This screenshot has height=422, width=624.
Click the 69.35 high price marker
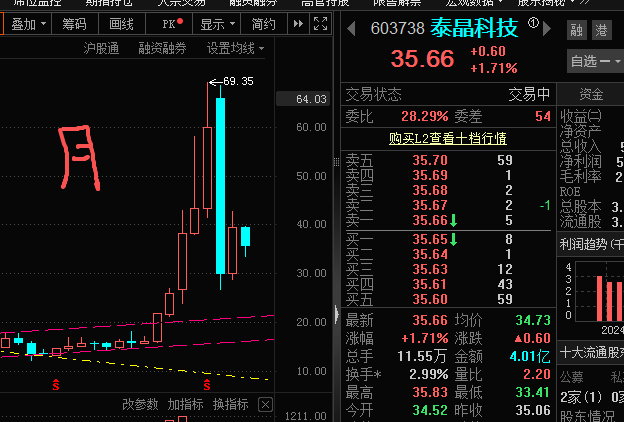click(x=238, y=82)
